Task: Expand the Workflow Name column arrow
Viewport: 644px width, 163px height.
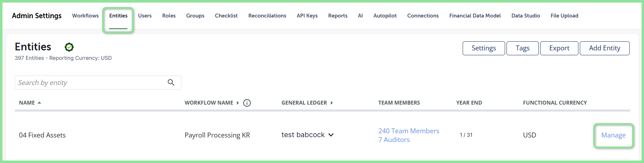Action: (x=238, y=103)
